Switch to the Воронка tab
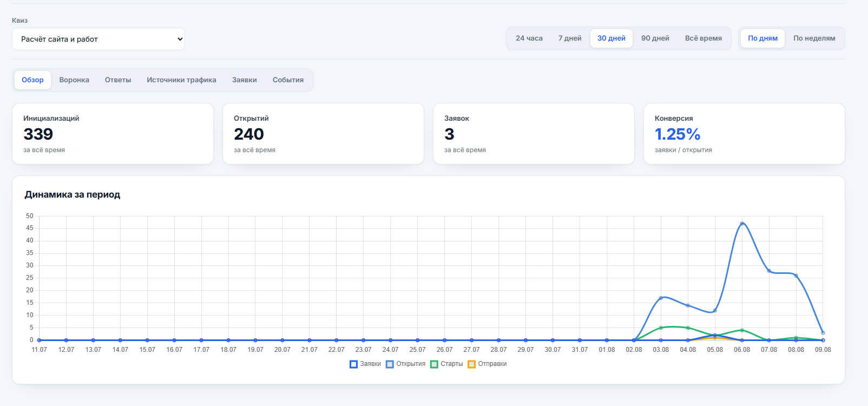The height and width of the screenshot is (406, 868). coord(74,80)
